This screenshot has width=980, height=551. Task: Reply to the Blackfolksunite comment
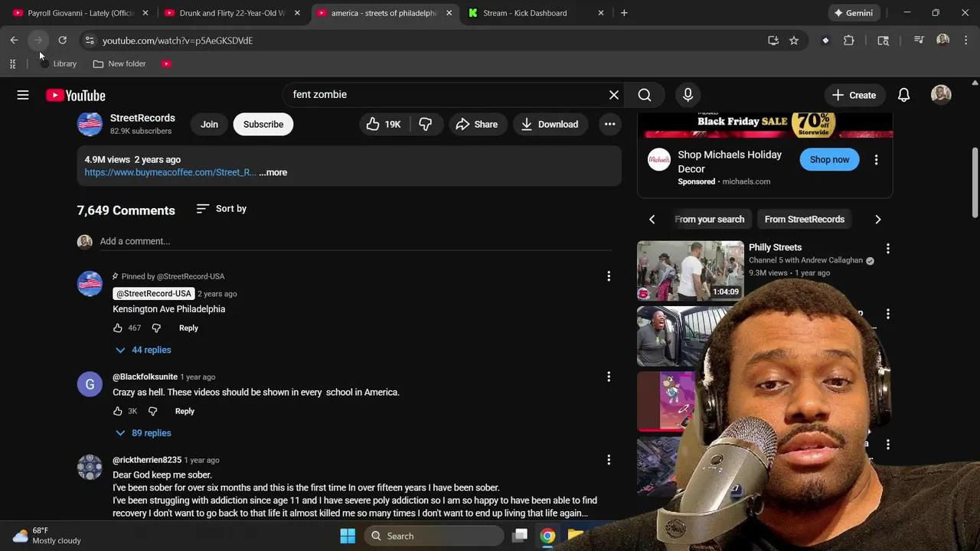point(185,411)
